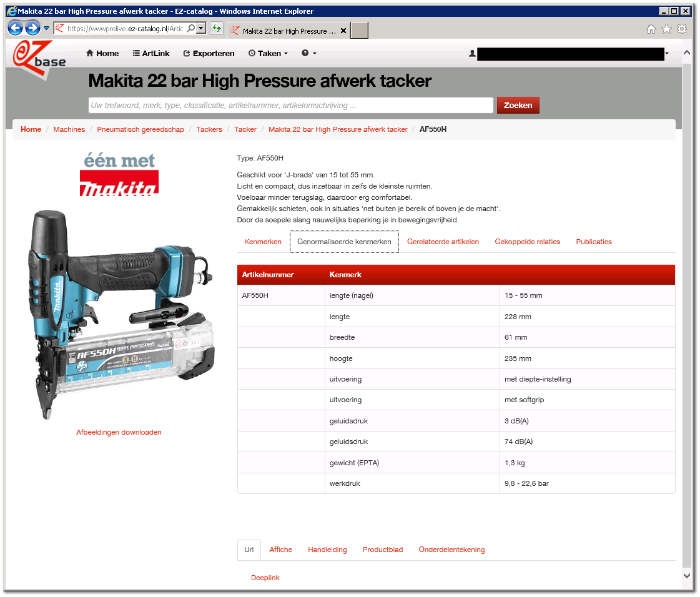Click the '235 mm' hoogte value
The width and height of the screenshot is (700, 597).
(518, 358)
